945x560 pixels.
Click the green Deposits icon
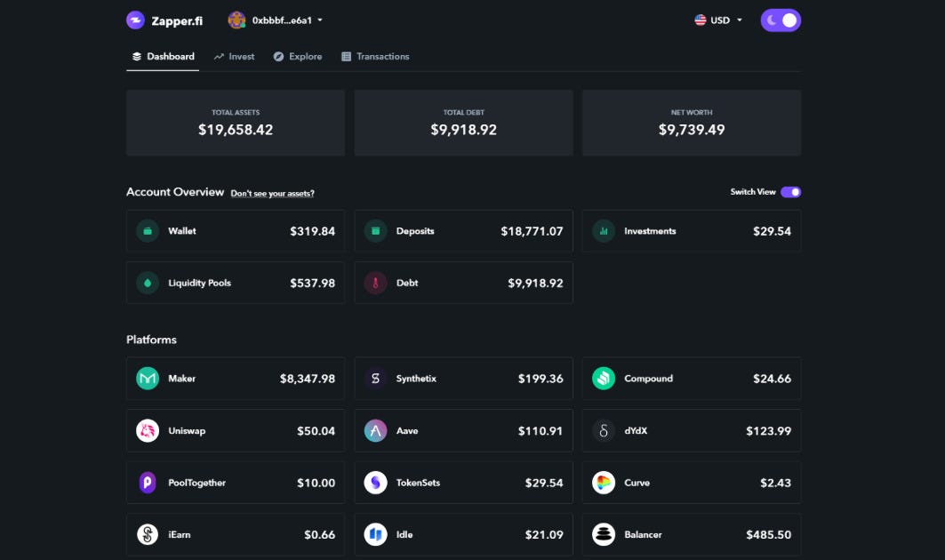coord(375,231)
